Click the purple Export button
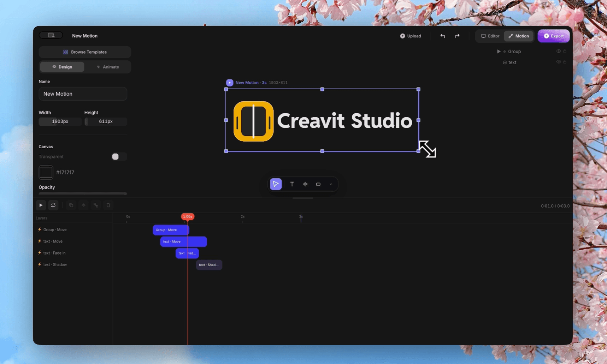Viewport: 607px width, 364px height. 554,36
